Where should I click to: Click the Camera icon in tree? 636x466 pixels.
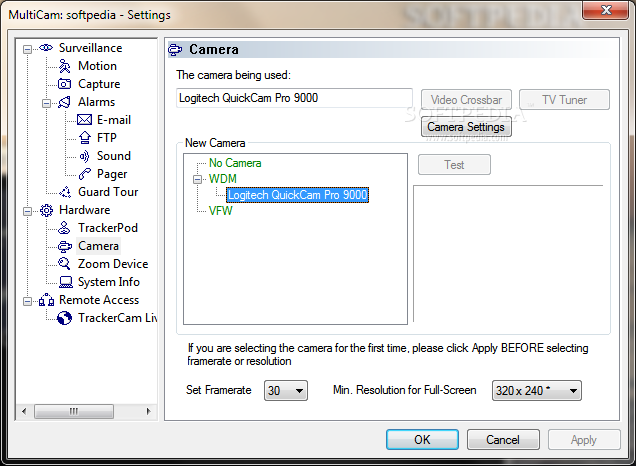pyautogui.click(x=65, y=246)
